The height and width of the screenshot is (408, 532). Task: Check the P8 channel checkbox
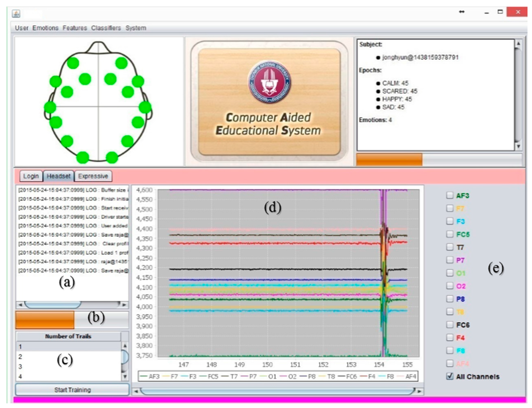(450, 299)
